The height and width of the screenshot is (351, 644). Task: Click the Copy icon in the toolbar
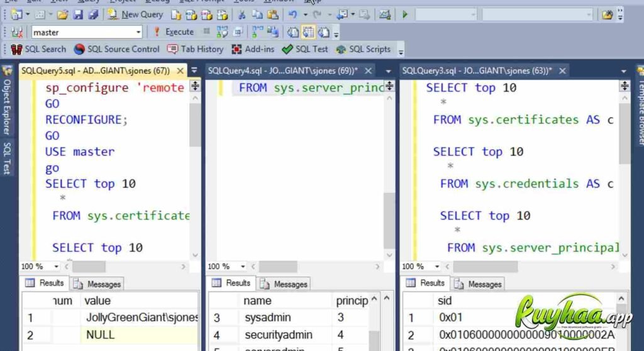(257, 15)
